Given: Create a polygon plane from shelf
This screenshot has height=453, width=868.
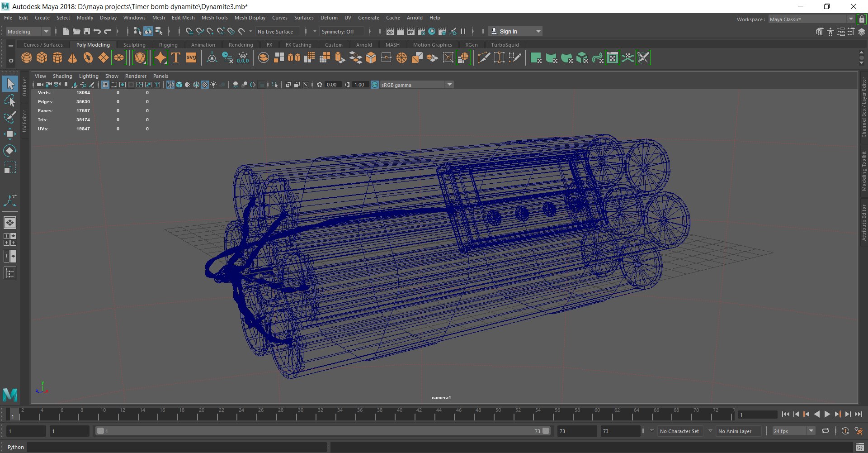Looking at the screenshot, I should (104, 58).
